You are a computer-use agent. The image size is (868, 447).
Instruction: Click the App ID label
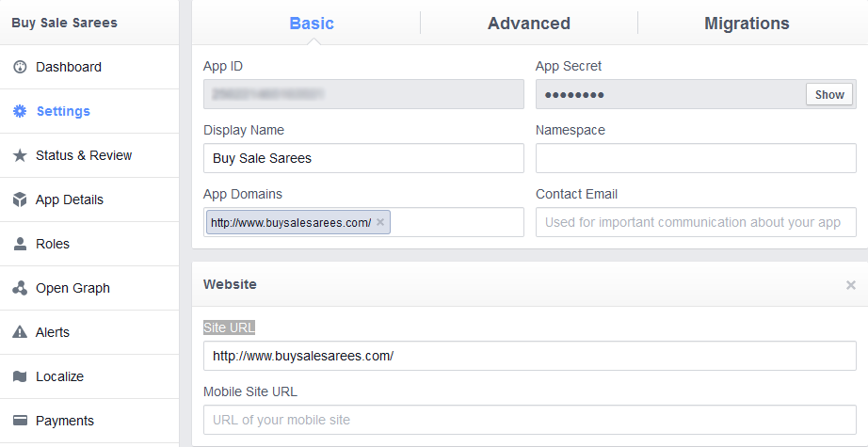[223, 67]
